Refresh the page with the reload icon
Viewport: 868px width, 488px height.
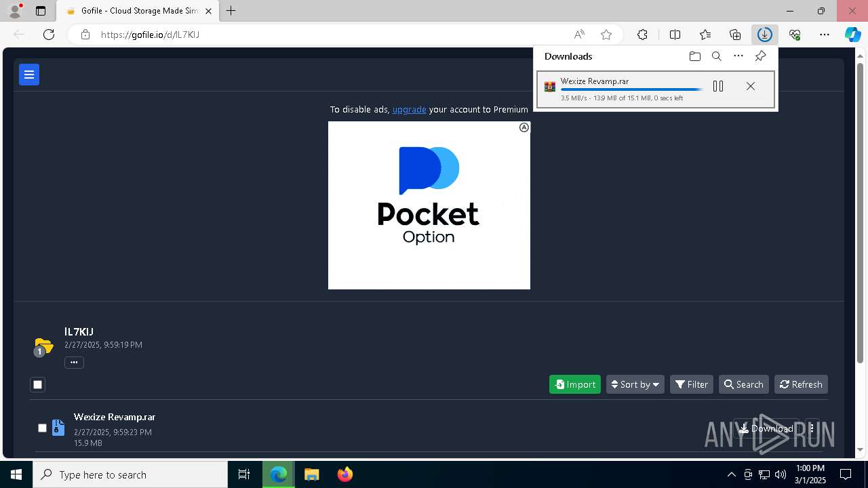49,35
